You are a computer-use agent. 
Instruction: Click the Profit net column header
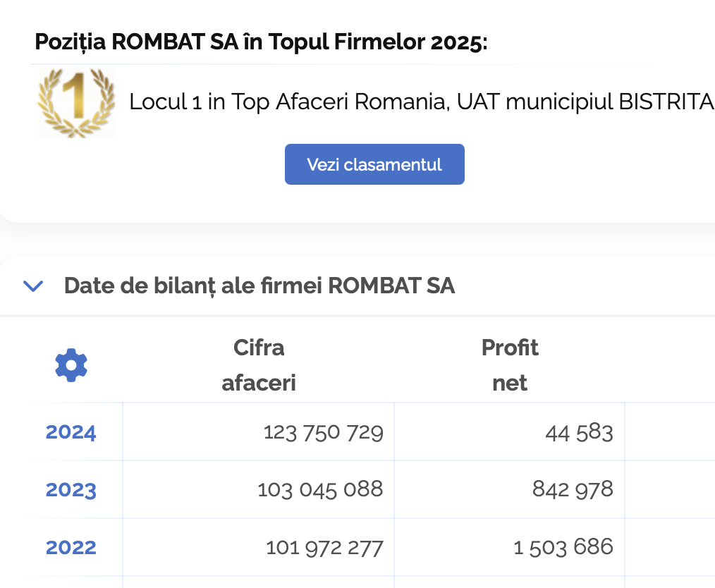click(x=510, y=365)
